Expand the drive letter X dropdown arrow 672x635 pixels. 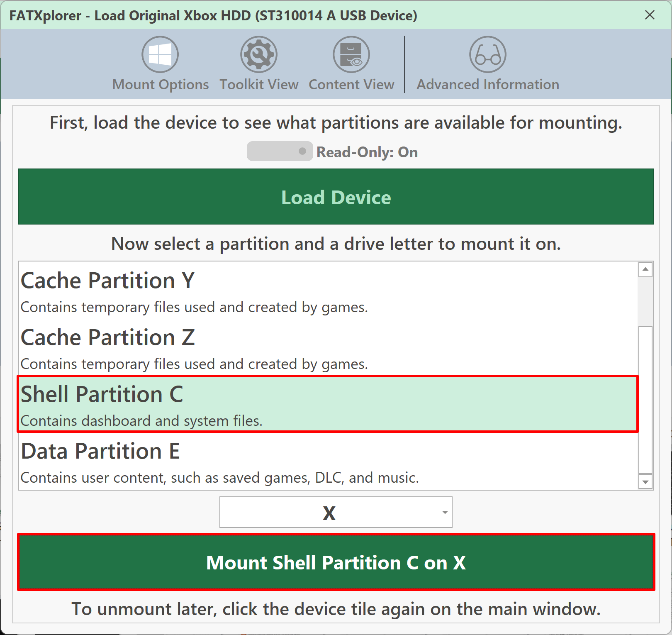(x=445, y=513)
